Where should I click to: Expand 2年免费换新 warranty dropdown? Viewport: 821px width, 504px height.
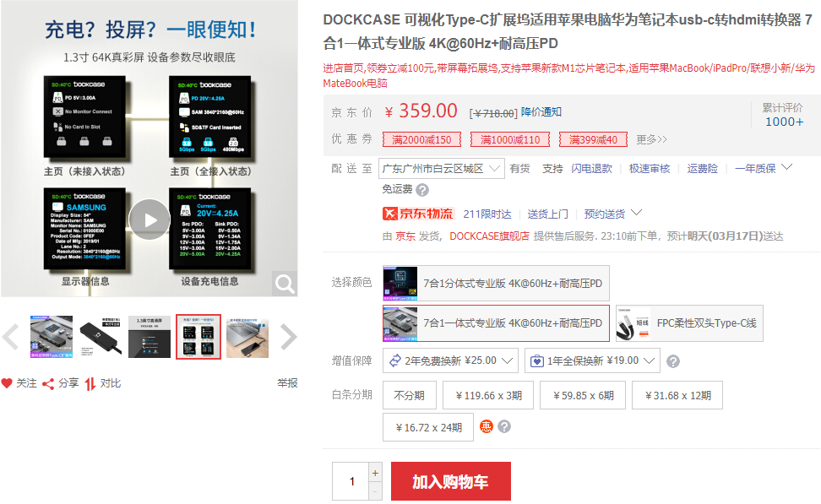[x=450, y=361]
